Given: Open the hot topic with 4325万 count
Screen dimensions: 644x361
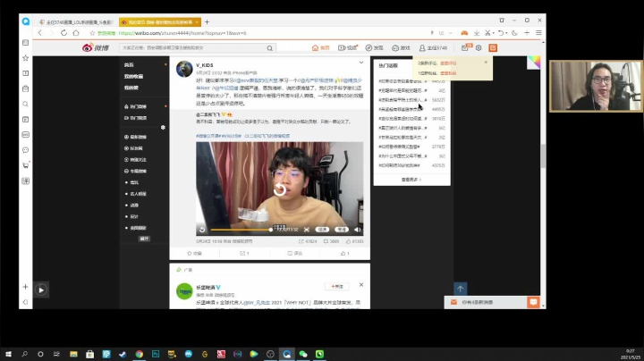Looking at the screenshot, I should tap(399, 165).
